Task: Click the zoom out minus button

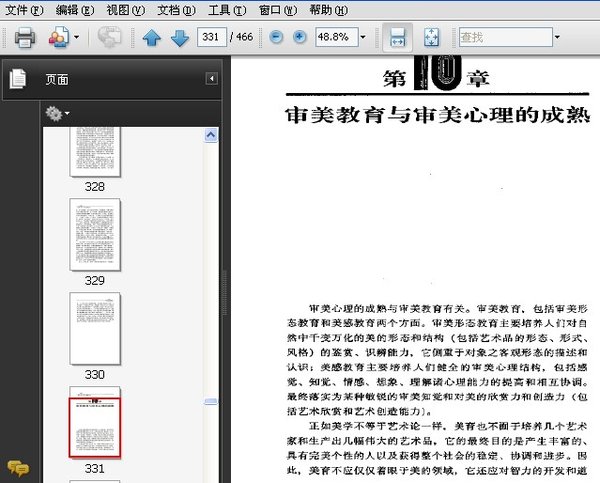Action: pyautogui.click(x=276, y=37)
